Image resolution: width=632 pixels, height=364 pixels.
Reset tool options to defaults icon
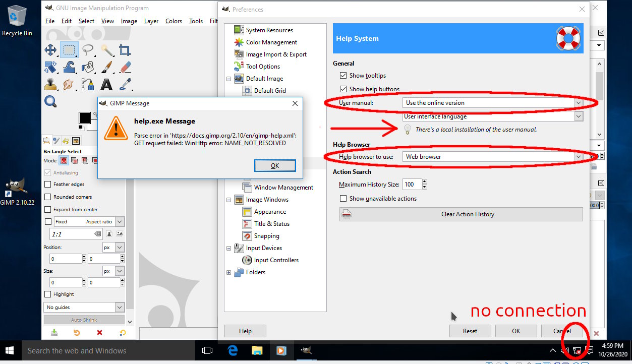123,333
